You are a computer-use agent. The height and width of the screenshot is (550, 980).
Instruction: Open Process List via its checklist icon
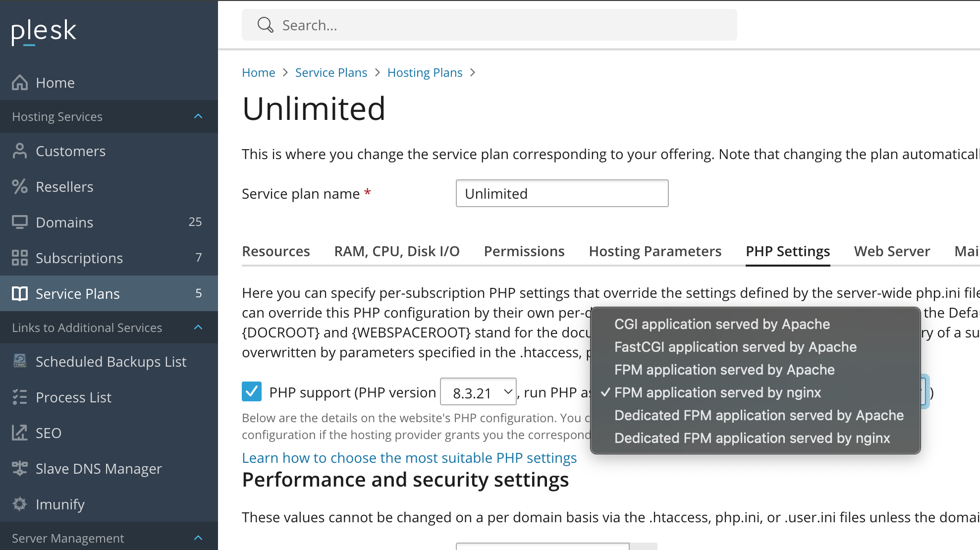tap(20, 397)
